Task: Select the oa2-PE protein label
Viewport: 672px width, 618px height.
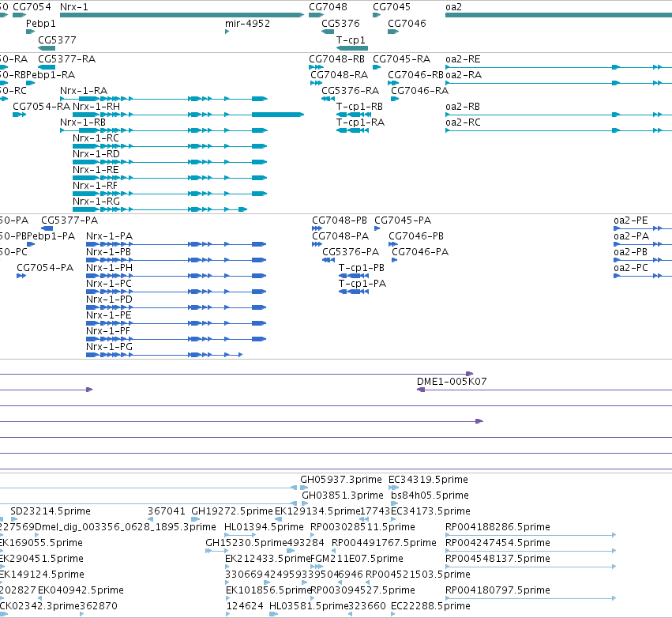Action: 631,220
